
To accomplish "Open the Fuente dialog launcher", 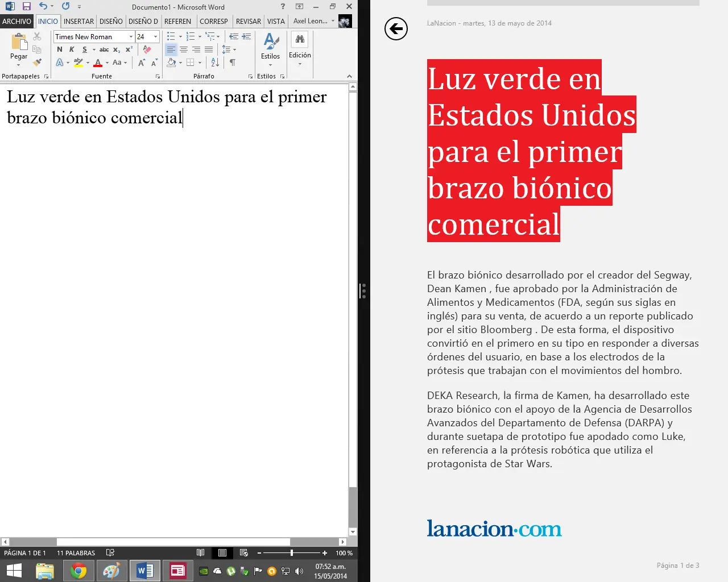I will pos(158,76).
